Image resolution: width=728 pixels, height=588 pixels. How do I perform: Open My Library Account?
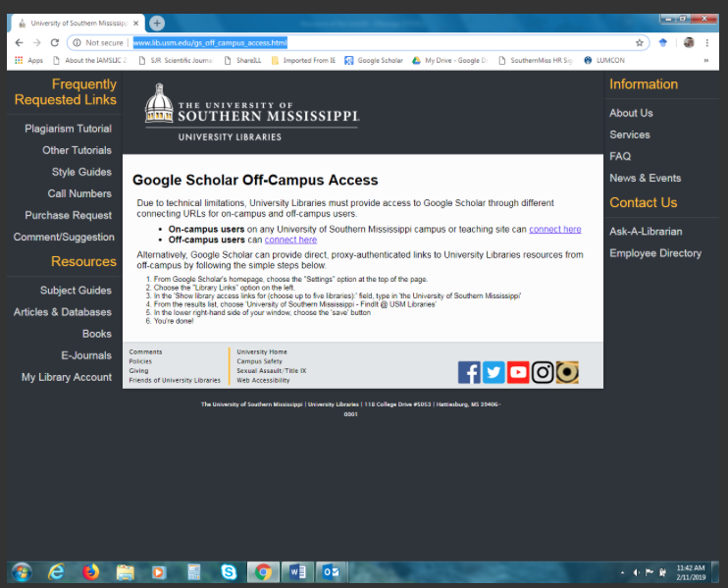pos(67,378)
